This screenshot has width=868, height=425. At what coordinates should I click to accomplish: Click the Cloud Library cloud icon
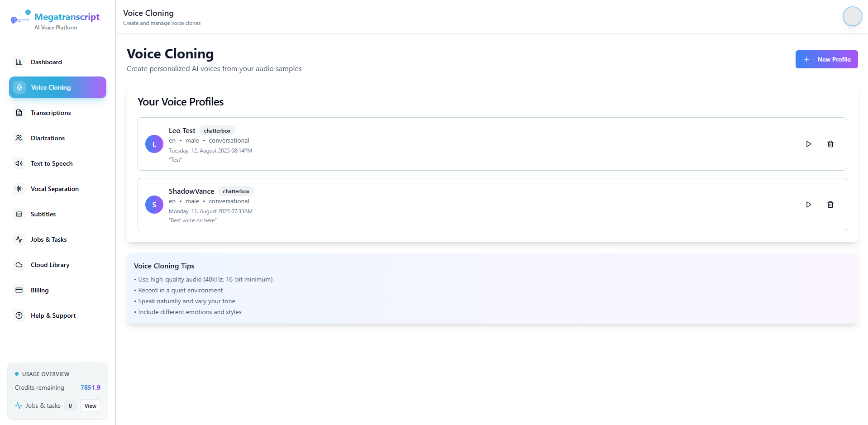(x=19, y=265)
